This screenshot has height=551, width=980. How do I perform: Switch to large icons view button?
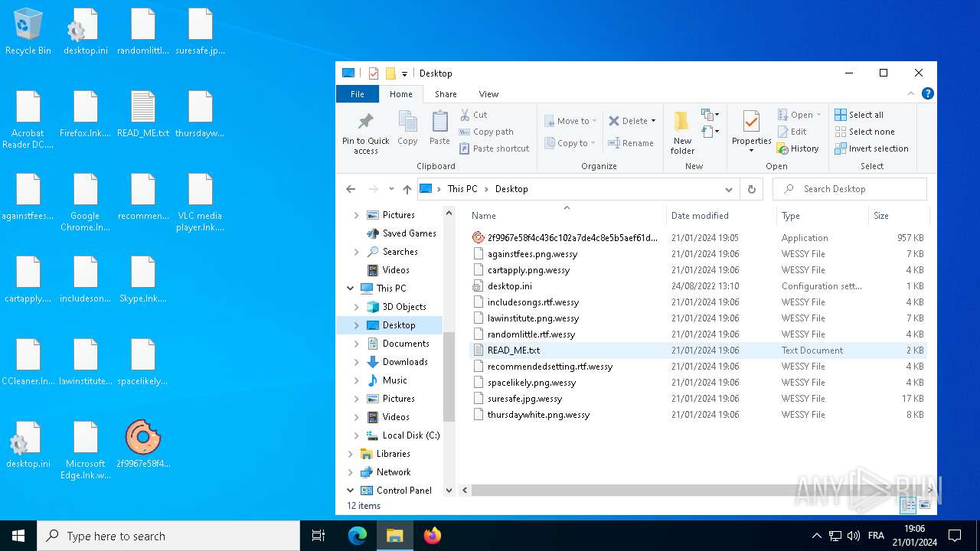925,505
